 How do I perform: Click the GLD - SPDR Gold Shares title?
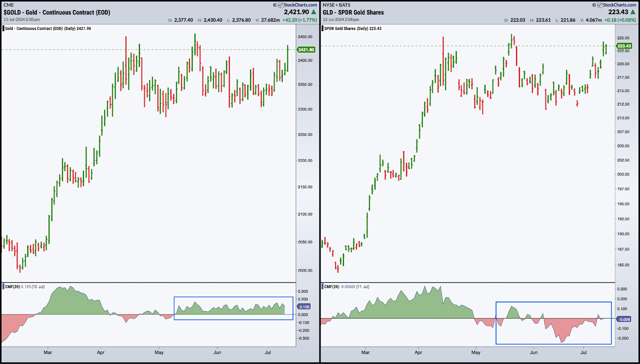click(x=353, y=12)
